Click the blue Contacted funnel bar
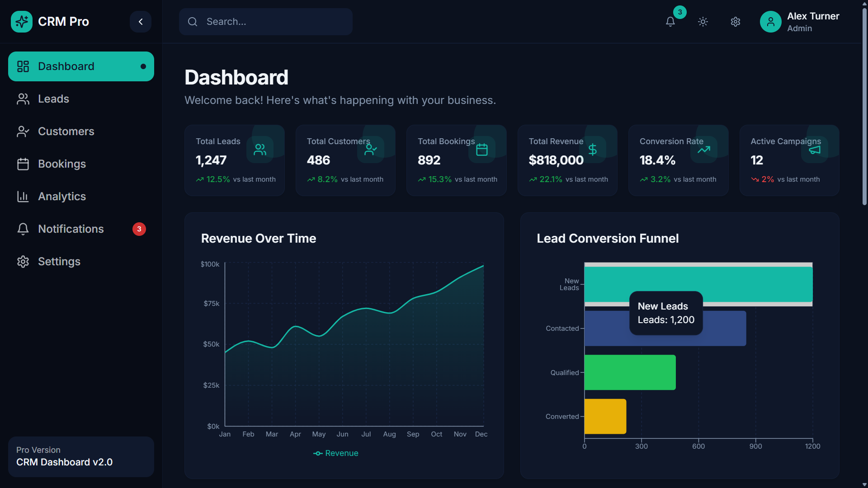 point(665,328)
